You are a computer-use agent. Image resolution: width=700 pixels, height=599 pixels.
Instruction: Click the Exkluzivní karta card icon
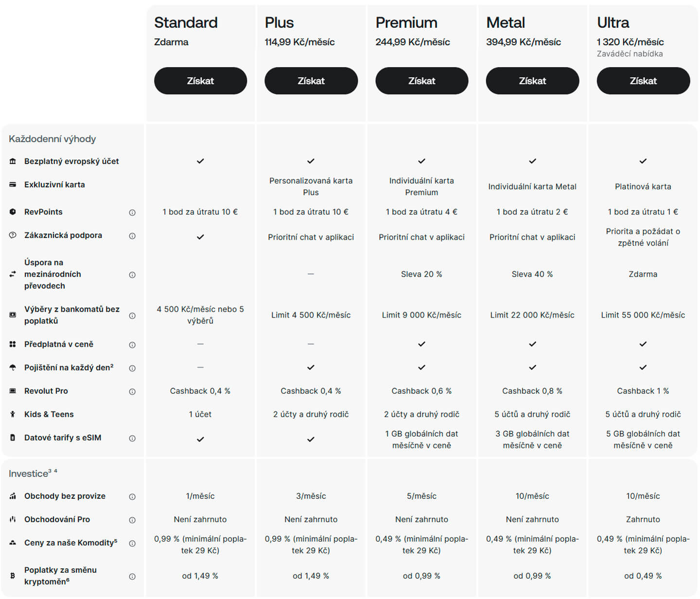(x=13, y=184)
